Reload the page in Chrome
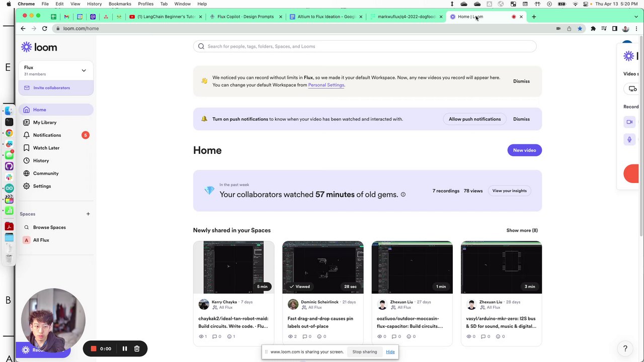This screenshot has height=362, width=644. click(x=45, y=29)
